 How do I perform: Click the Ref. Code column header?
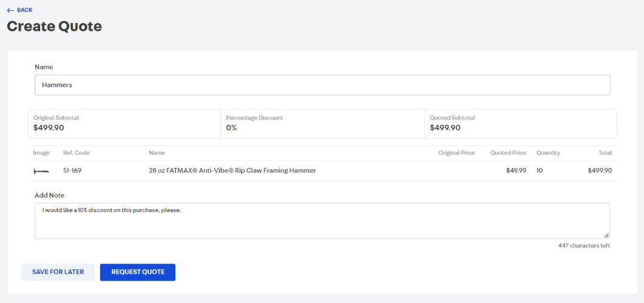point(76,153)
